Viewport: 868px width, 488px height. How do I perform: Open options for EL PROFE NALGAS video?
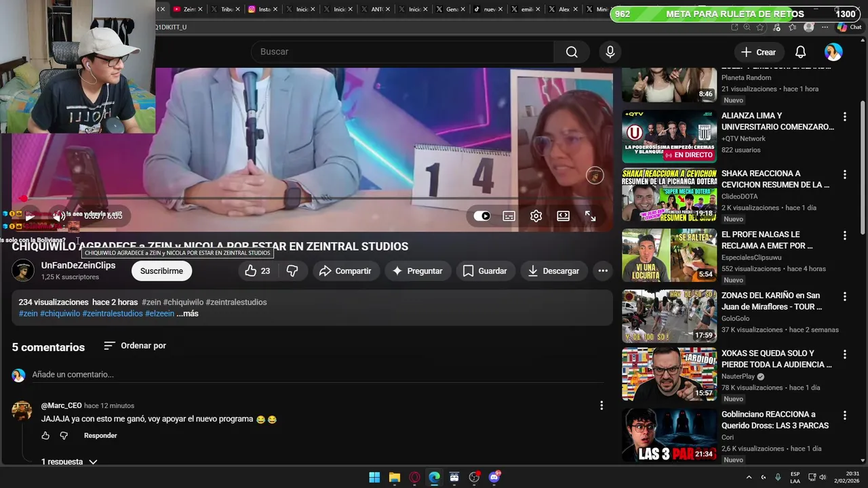(844, 235)
